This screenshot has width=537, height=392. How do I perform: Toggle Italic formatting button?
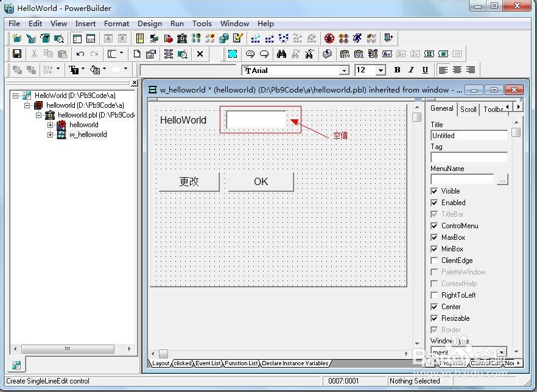(x=411, y=70)
